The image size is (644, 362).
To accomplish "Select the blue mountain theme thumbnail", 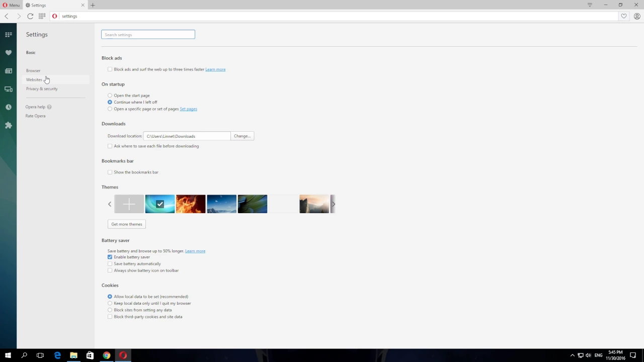I will pos(221,204).
